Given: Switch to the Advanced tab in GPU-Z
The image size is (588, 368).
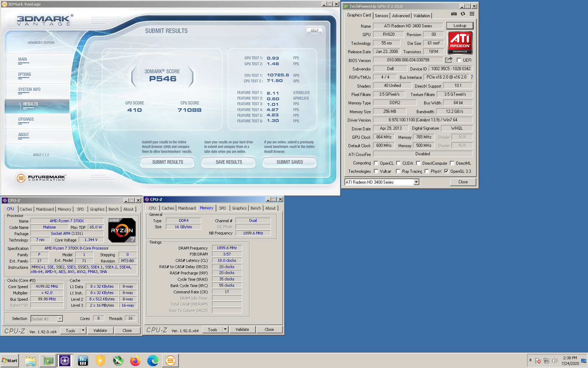Looking at the screenshot, I should (401, 16).
